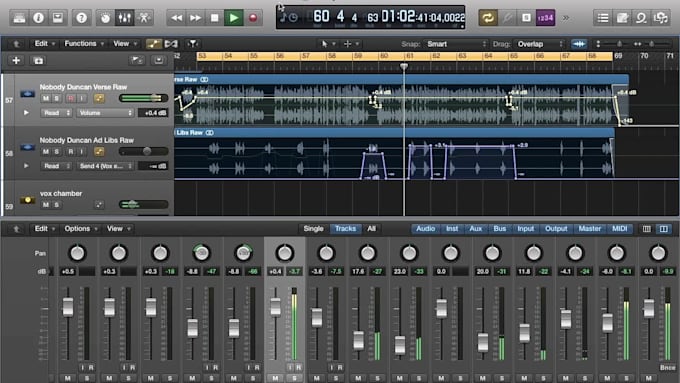680x383 pixels.
Task: Open the Media Browser icon
Action: tap(660, 18)
